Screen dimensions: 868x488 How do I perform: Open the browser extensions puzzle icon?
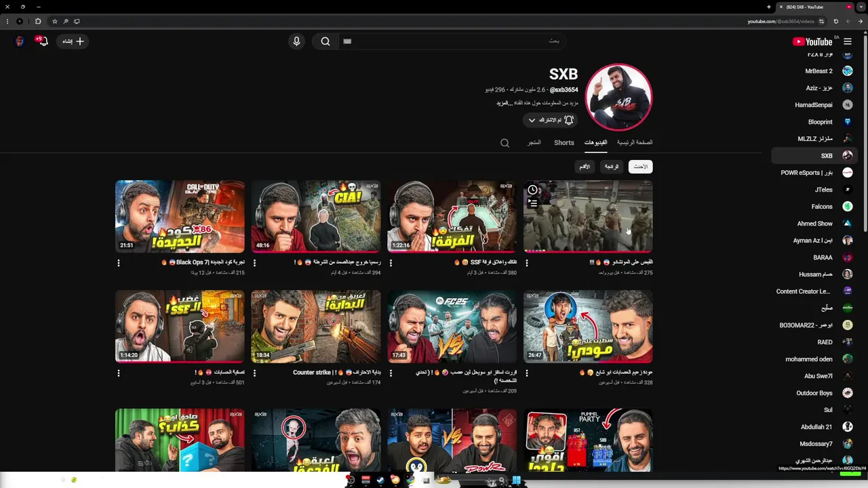pyautogui.click(x=38, y=21)
